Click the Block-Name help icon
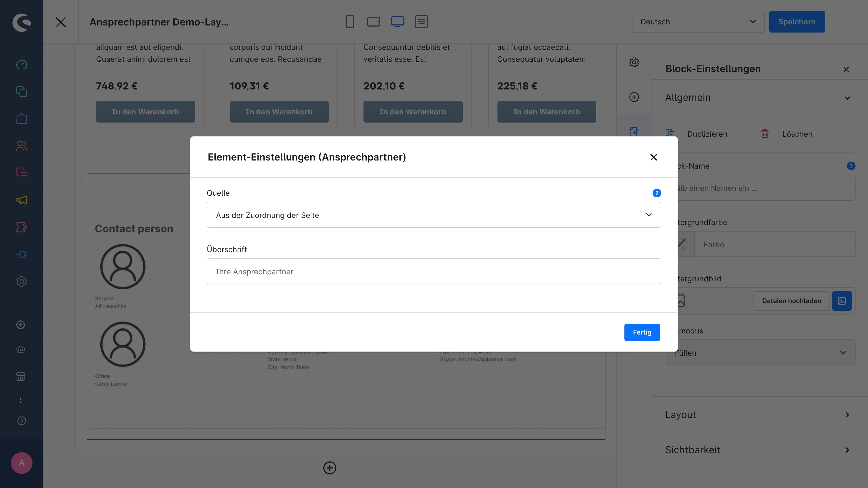 coord(851,166)
